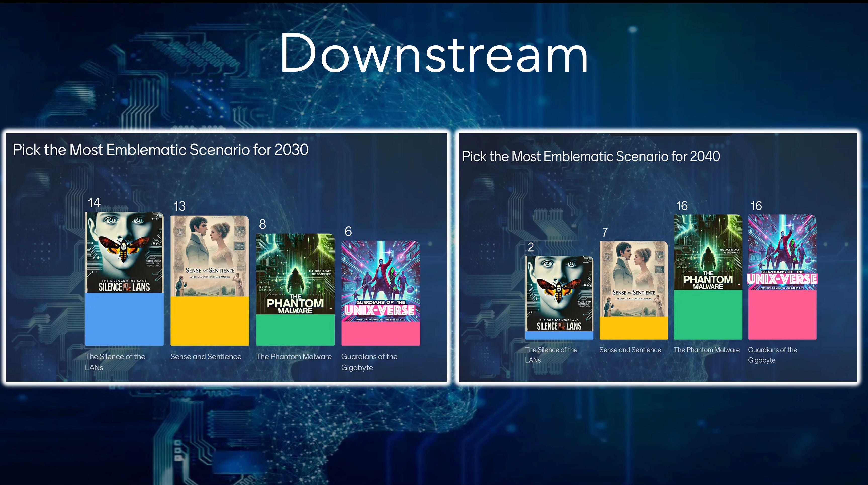Click 'Sense and Sentience' label in 2030 poll
868x485 pixels.
[206, 356]
